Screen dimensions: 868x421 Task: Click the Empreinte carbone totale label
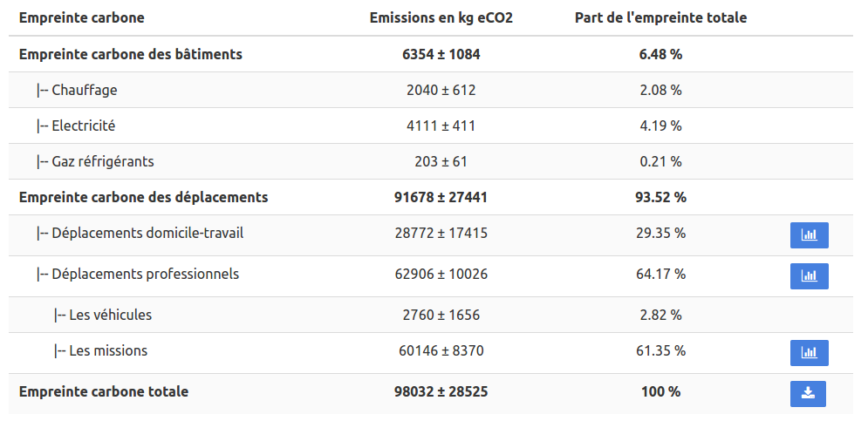point(104,391)
